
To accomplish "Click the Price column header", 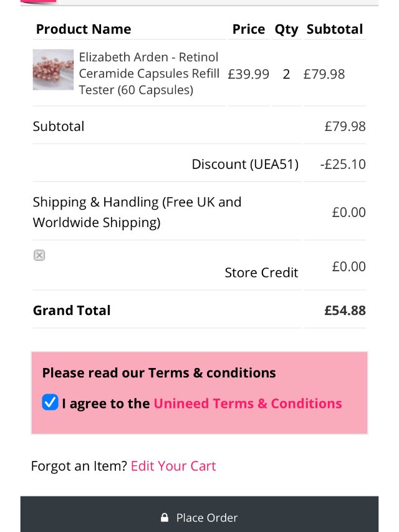I will pos(248,29).
